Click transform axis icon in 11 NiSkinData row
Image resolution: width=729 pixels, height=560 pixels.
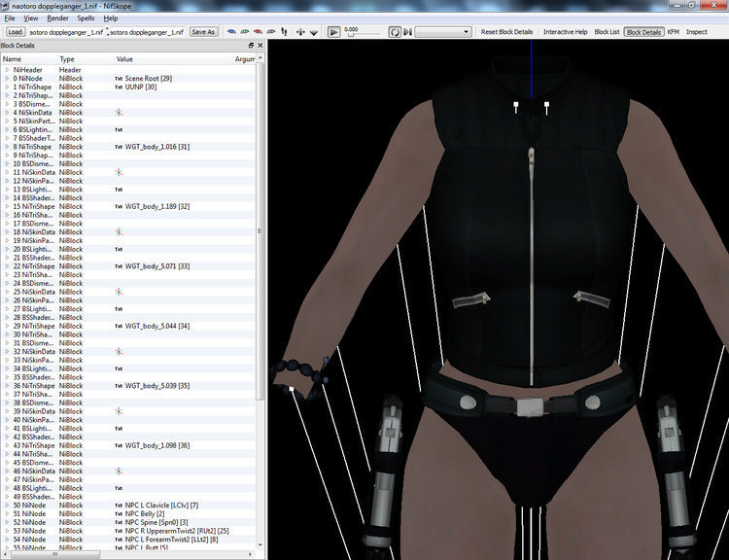click(119, 172)
